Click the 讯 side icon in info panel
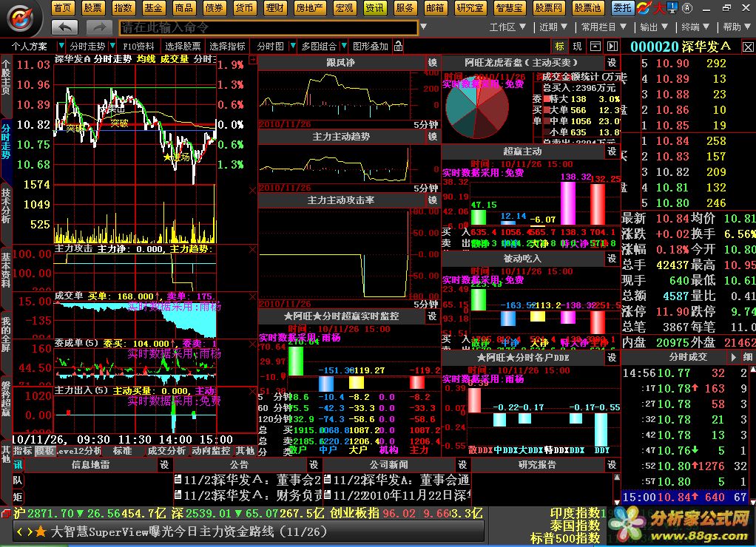The image size is (756, 547). (x=18, y=465)
